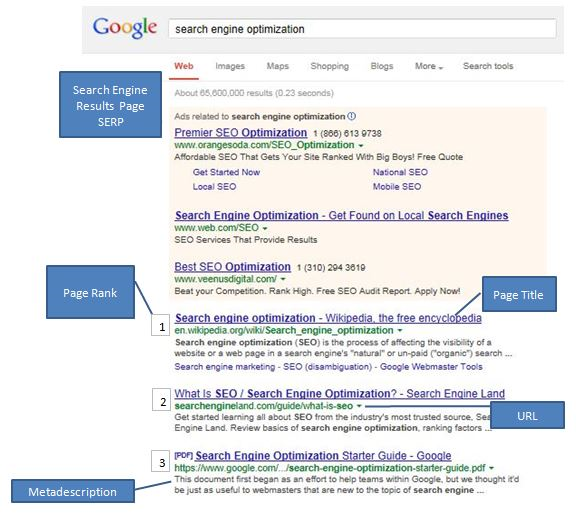Go to the Shopping tab

coord(330,66)
